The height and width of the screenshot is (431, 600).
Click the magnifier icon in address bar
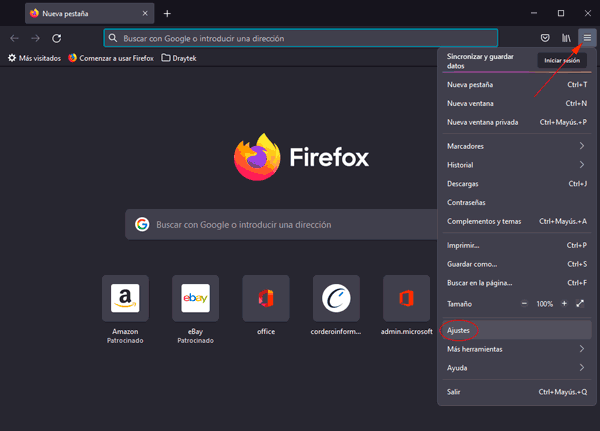[x=112, y=38]
